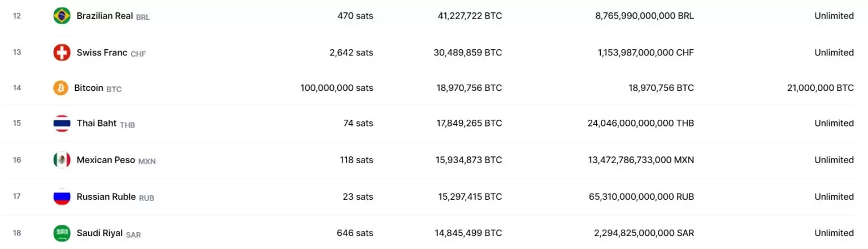
Task: Click Russian Ruble's 65,310,000,000,000 RUB supply
Action: [641, 196]
